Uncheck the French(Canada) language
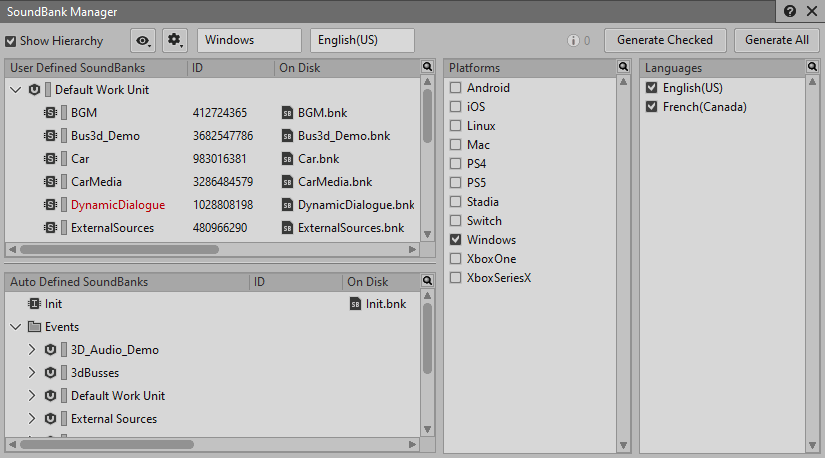The width and height of the screenshot is (825, 458). click(652, 107)
